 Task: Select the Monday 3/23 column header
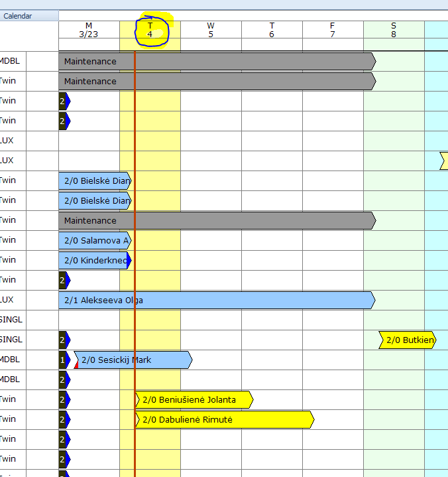click(89, 30)
